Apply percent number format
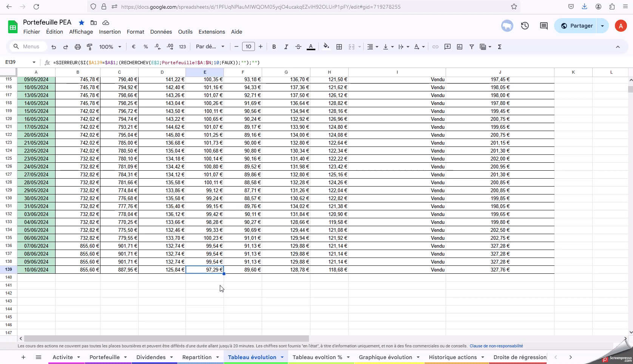The image size is (633, 364). point(146,47)
